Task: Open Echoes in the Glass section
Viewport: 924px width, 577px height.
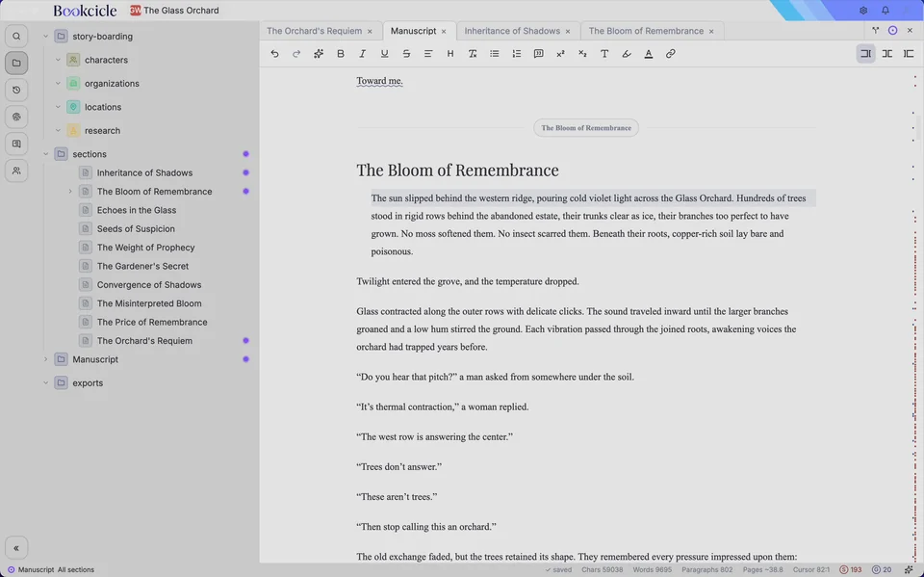Action: tap(137, 210)
